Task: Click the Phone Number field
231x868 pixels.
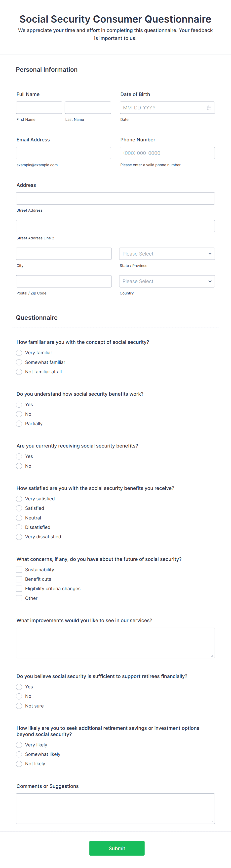Action: tap(167, 153)
